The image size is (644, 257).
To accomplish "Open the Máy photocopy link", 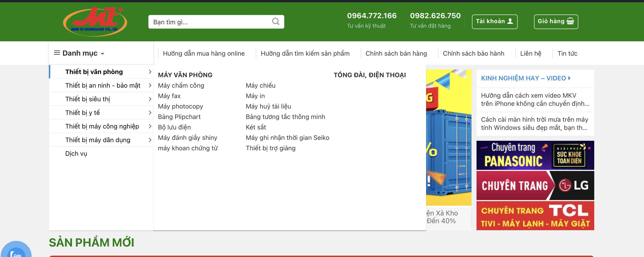I will (x=180, y=106).
